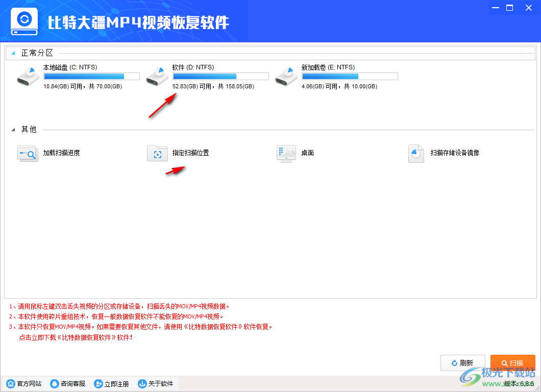Viewport: 541px width, 392px height.
Task: Open 立即注册 registration
Action: [x=116, y=384]
